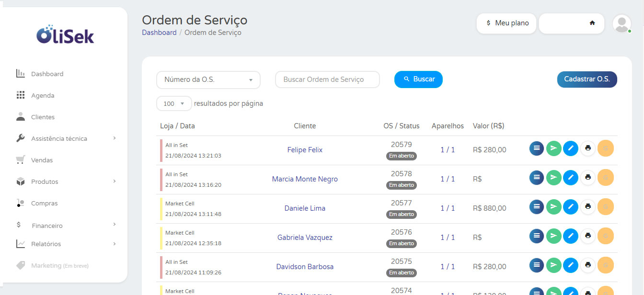This screenshot has height=295, width=644.
Task: Send OS 20579 with green arrow icon
Action: (x=553, y=148)
